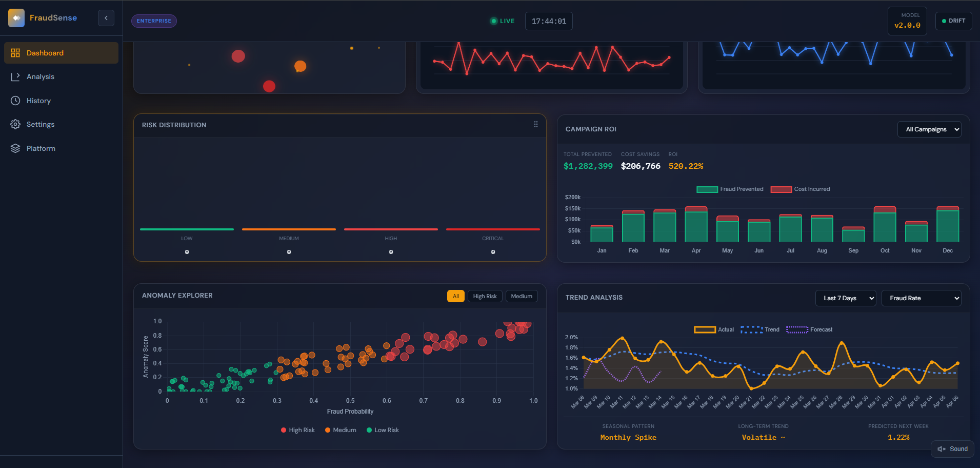Click the muted speaker icon
Image resolution: width=980 pixels, height=468 pixels.
point(942,449)
